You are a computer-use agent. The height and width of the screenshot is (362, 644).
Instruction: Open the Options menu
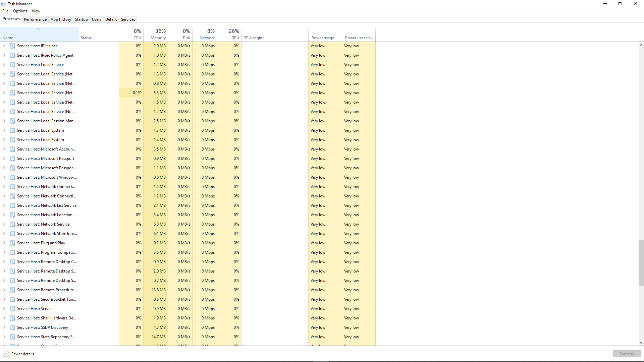tap(20, 11)
